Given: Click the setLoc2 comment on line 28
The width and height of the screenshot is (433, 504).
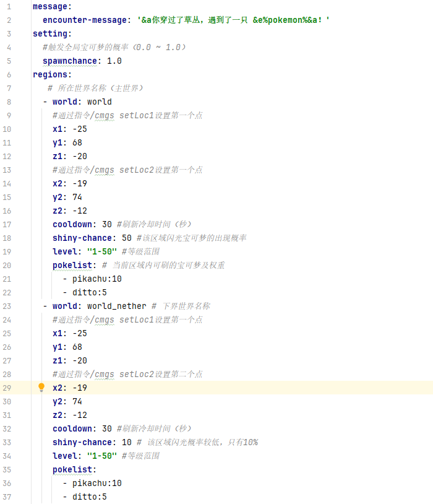Looking at the screenshot, I should pyautogui.click(x=127, y=374).
